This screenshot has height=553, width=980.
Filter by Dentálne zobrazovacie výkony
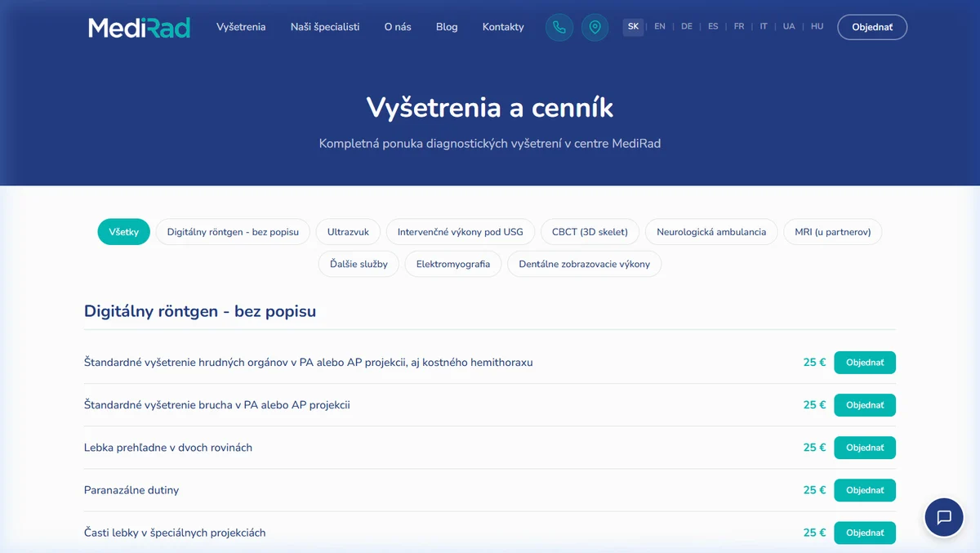coord(585,265)
